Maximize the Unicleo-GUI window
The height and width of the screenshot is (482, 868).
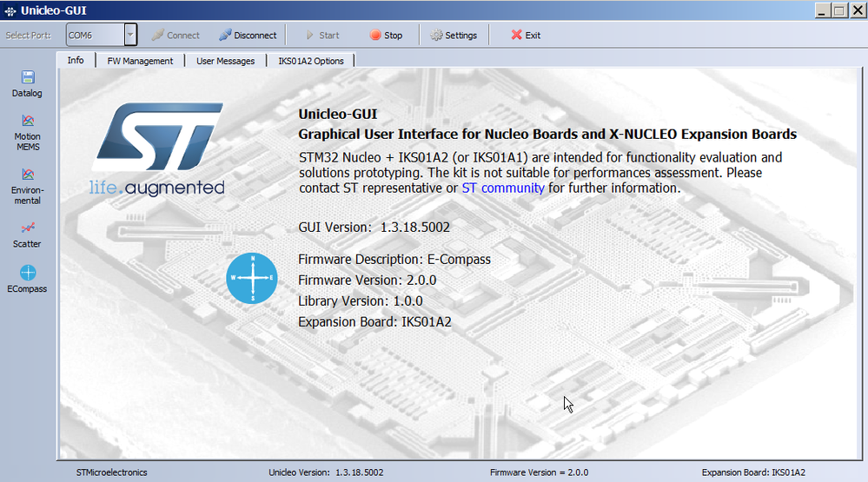840,10
